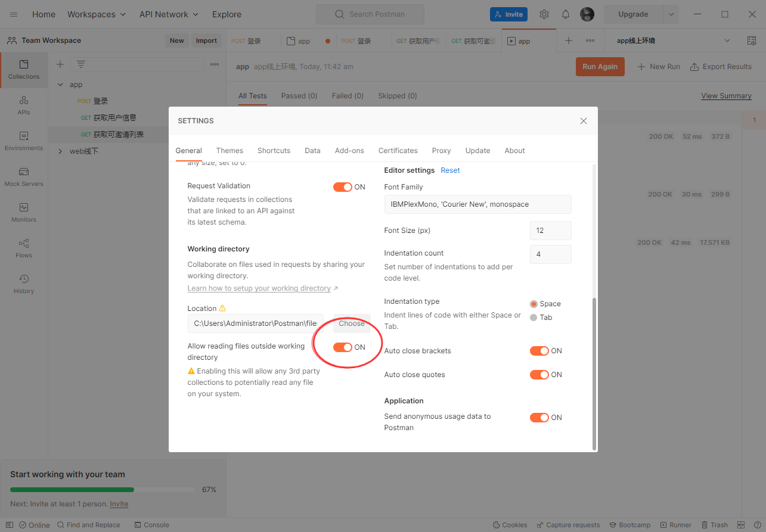Open the Environments sidebar panel

tap(24, 141)
